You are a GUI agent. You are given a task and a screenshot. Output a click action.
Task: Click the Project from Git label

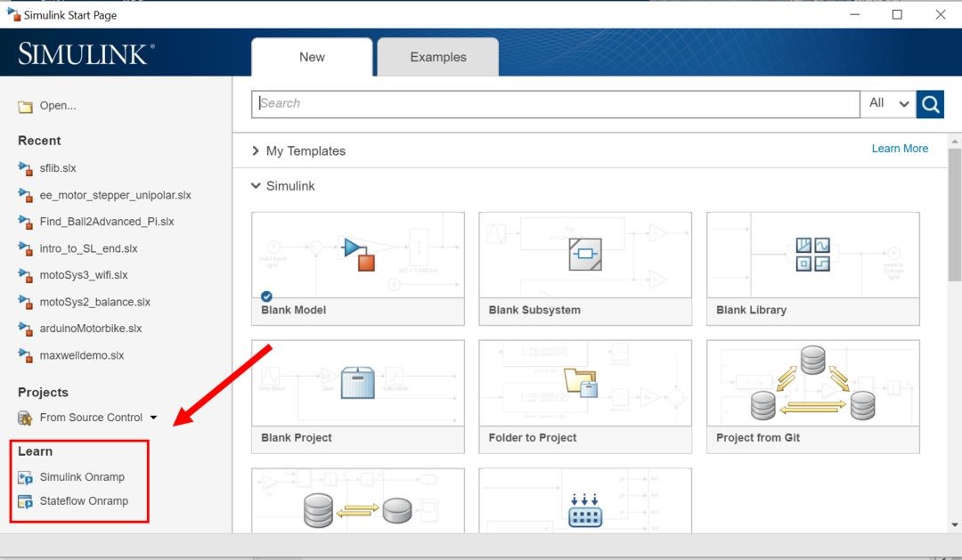point(758,437)
